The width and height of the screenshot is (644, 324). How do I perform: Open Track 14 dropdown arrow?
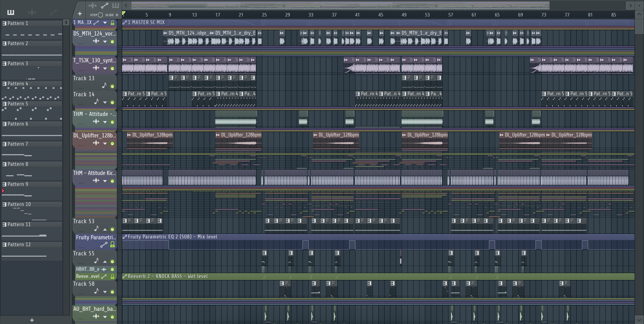pos(105,102)
